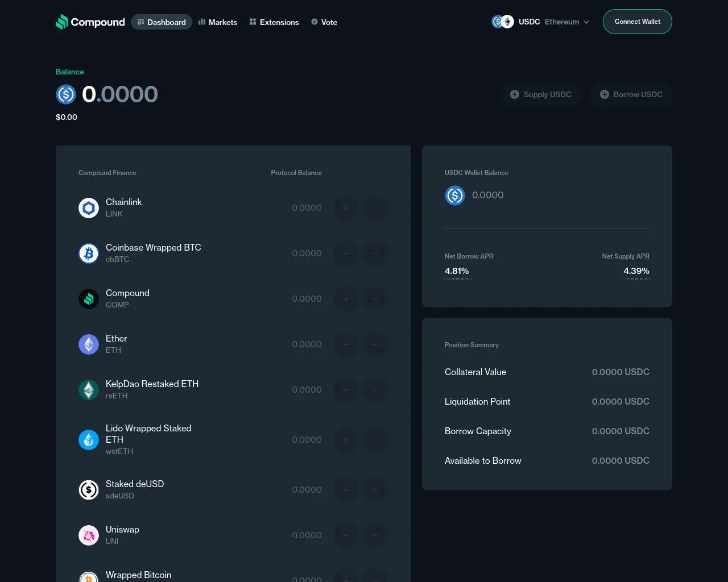This screenshot has height=582, width=728.
Task: Click the Staked deUSD asset name
Action: [135, 484]
